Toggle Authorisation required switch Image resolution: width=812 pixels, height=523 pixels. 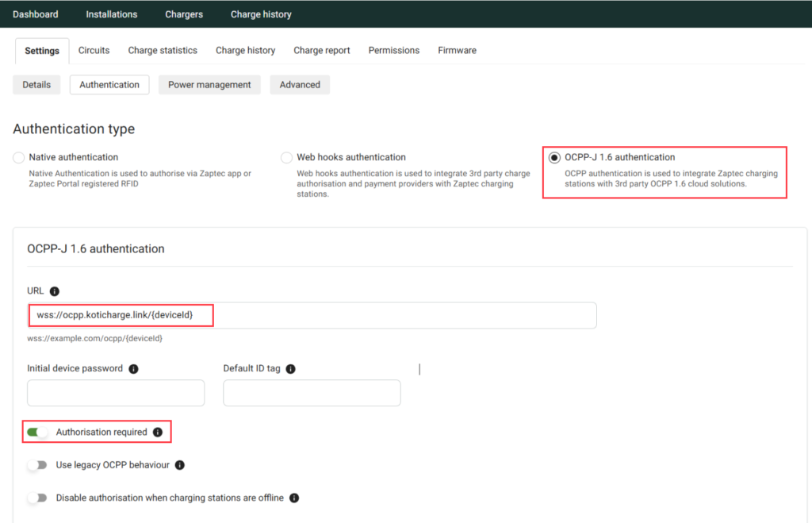(x=37, y=433)
